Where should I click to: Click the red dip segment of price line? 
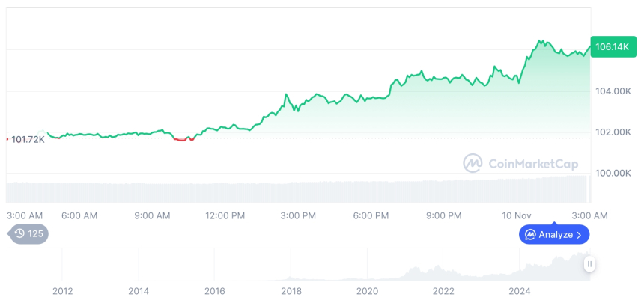183,139
